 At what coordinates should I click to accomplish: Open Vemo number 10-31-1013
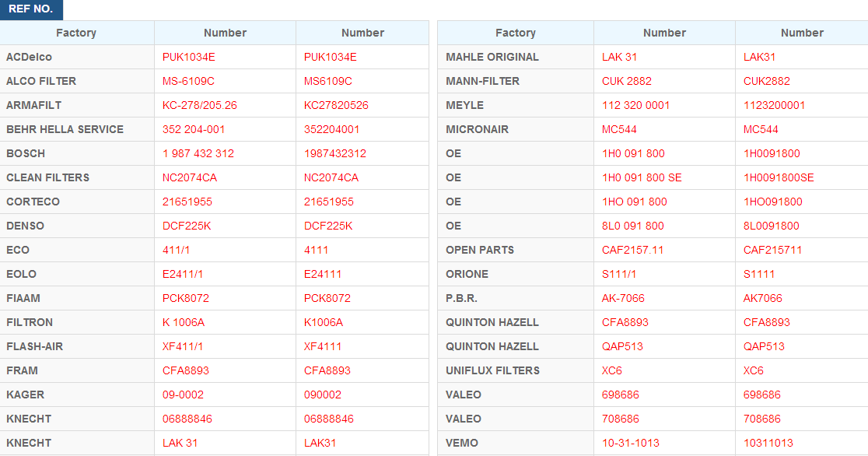point(631,443)
